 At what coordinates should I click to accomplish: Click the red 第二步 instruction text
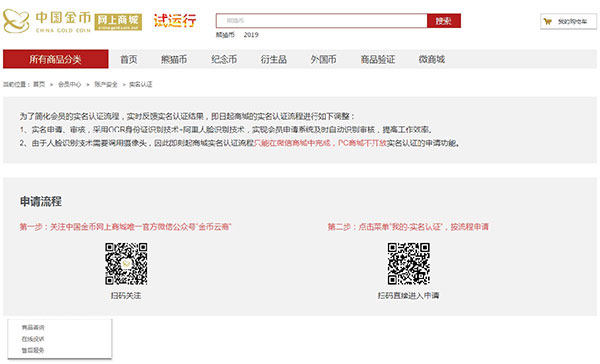click(x=408, y=227)
